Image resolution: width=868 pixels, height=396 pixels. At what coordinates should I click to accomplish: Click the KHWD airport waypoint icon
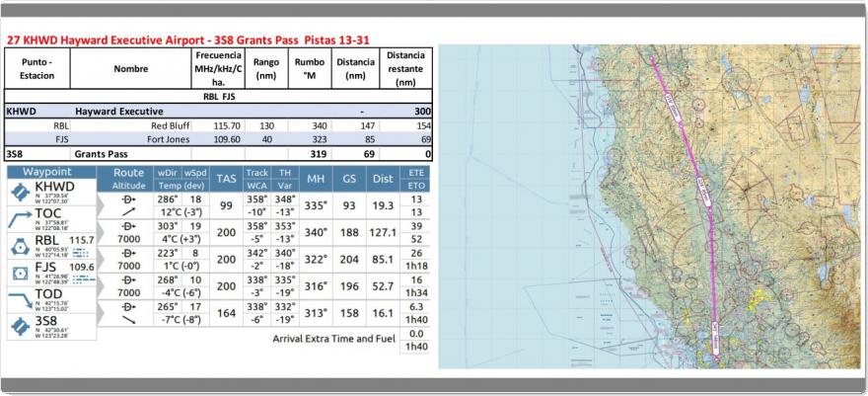[20, 193]
